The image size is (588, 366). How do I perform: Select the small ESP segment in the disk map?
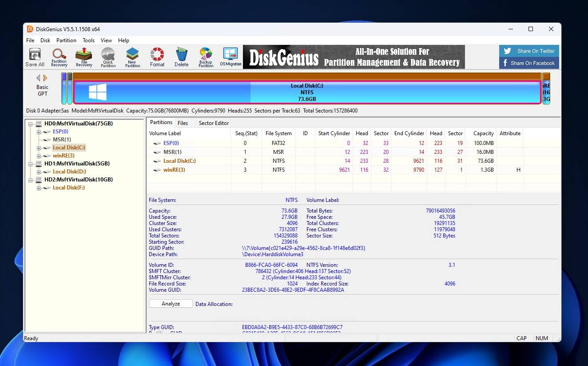point(64,89)
